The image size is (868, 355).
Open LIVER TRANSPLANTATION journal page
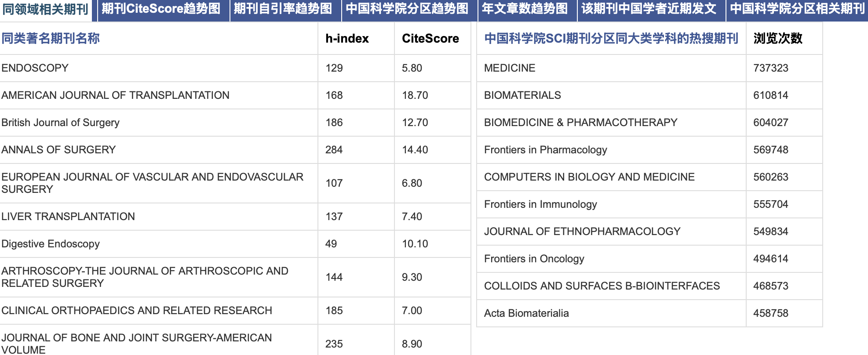[x=68, y=217]
